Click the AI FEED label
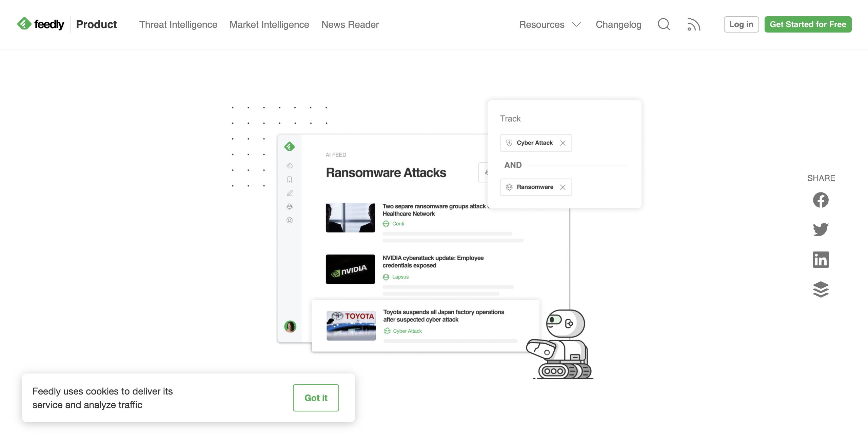This screenshot has width=868, height=444. (336, 155)
